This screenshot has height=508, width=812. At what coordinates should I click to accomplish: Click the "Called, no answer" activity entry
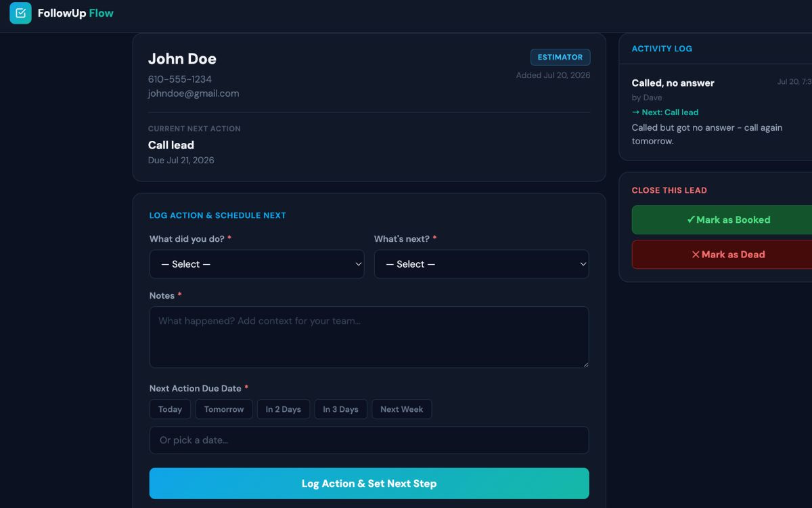(673, 83)
